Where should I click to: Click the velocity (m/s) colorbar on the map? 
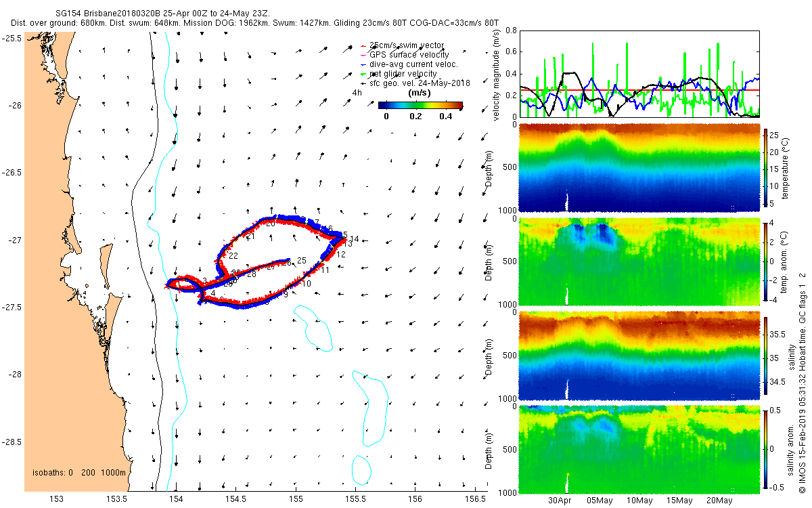pyautogui.click(x=420, y=105)
